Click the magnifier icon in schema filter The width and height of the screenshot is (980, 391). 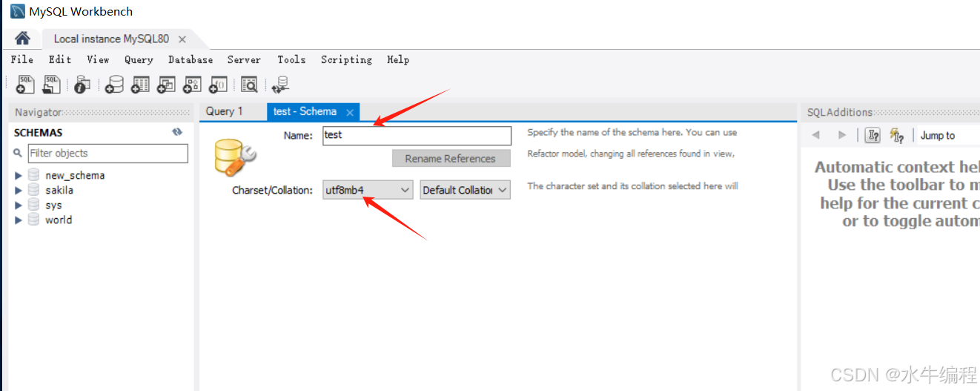point(18,153)
